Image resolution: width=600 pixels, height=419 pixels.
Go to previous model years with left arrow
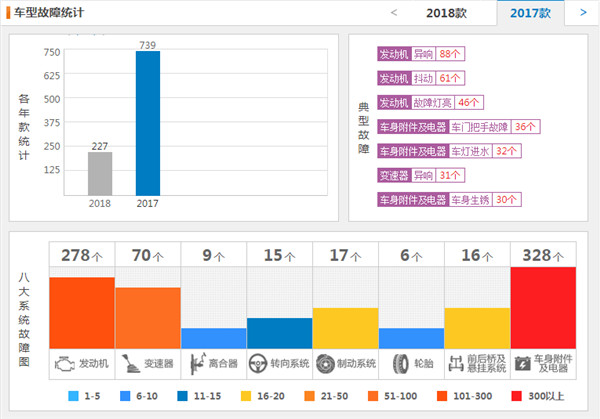point(394,13)
